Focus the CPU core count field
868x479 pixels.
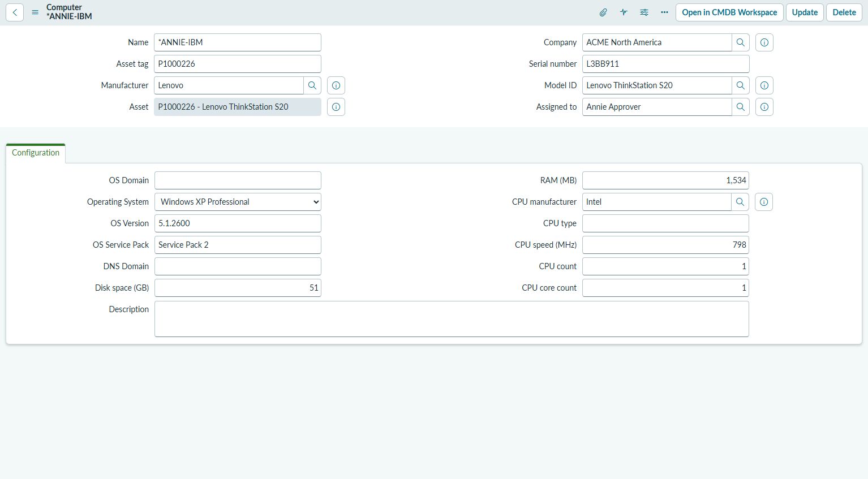point(665,288)
